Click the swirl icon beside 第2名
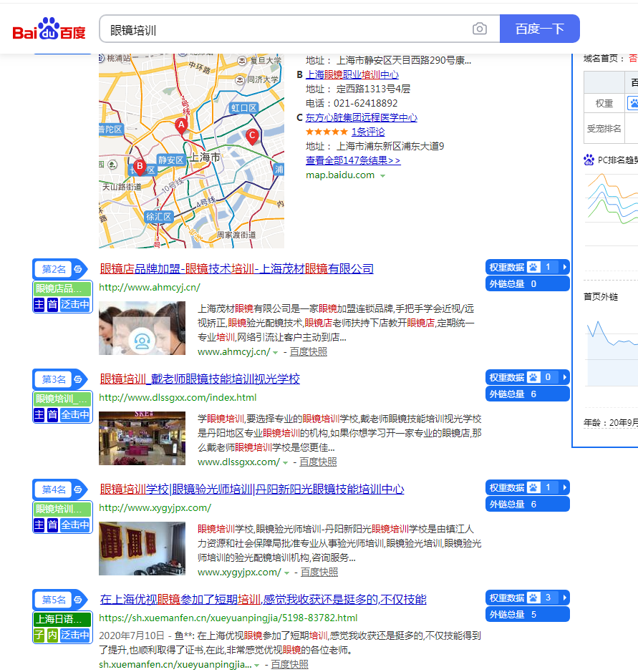 click(x=78, y=269)
